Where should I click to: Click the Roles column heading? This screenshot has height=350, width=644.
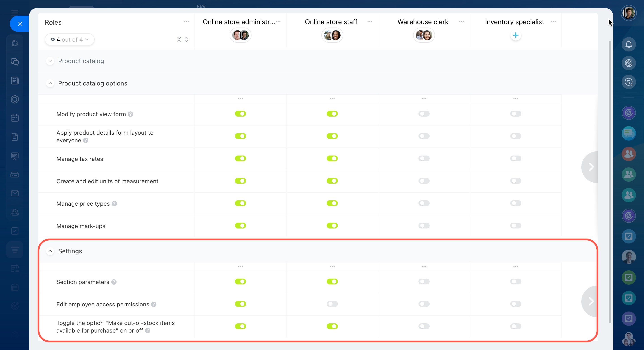[x=53, y=22]
